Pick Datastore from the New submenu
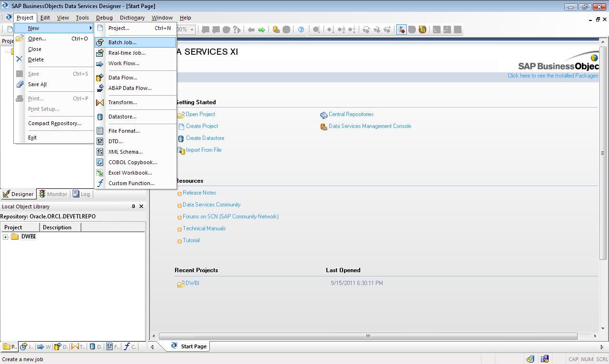This screenshot has width=609, height=364. [x=136, y=117]
